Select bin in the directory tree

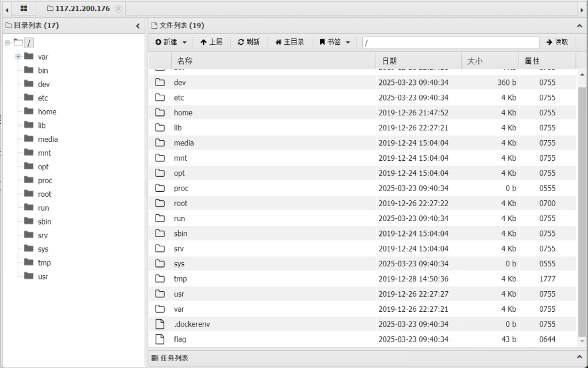42,71
